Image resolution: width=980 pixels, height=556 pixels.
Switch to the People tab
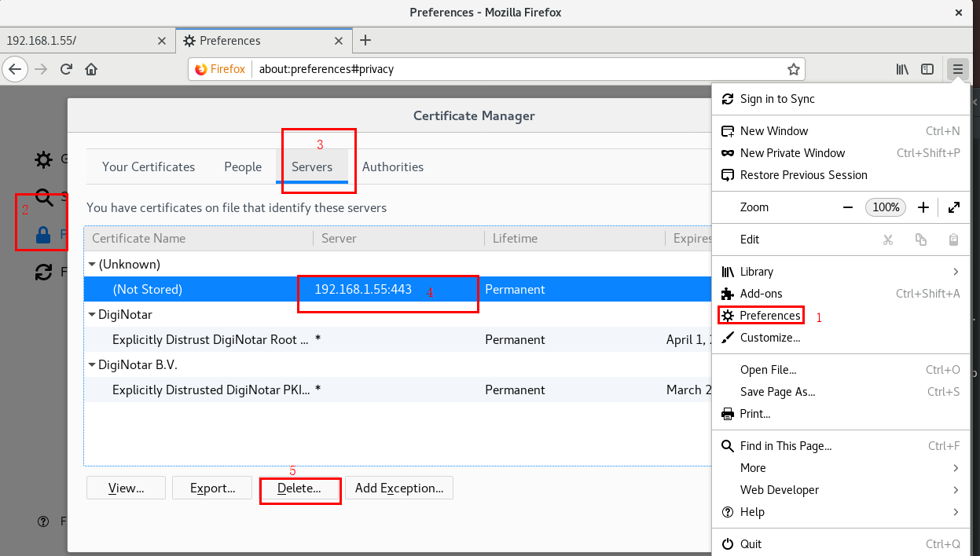tap(243, 166)
